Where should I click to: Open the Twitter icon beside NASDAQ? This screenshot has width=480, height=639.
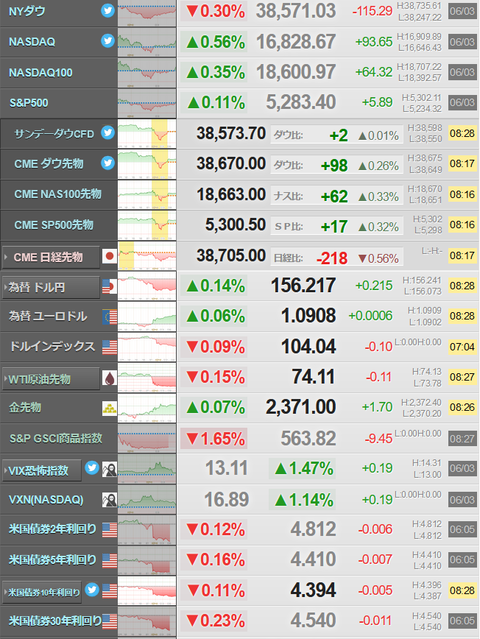click(x=108, y=41)
